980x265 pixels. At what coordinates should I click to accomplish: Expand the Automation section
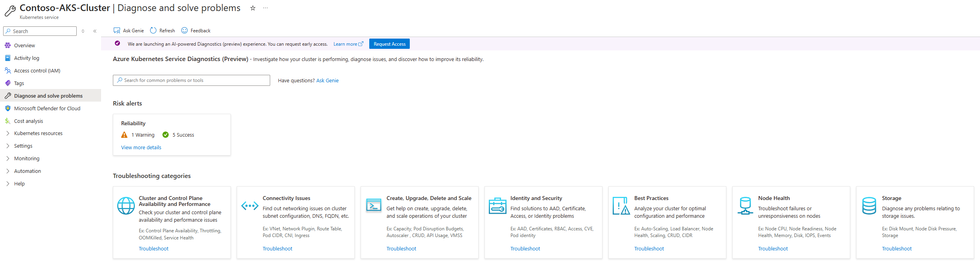8,171
